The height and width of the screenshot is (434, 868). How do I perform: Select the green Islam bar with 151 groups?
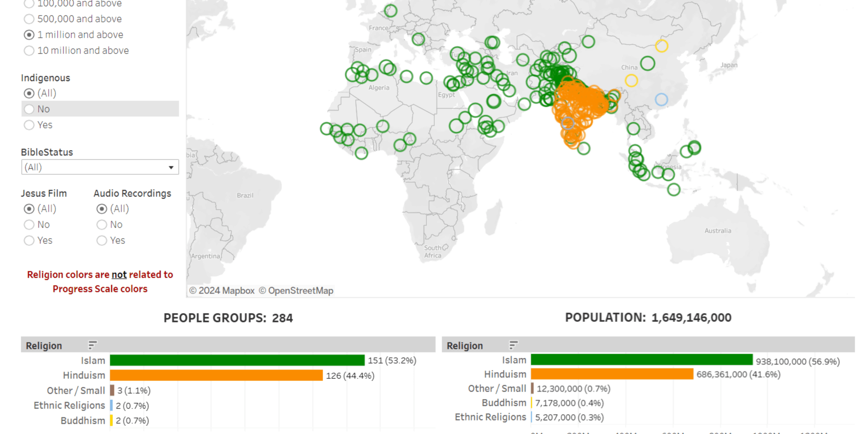point(237,360)
